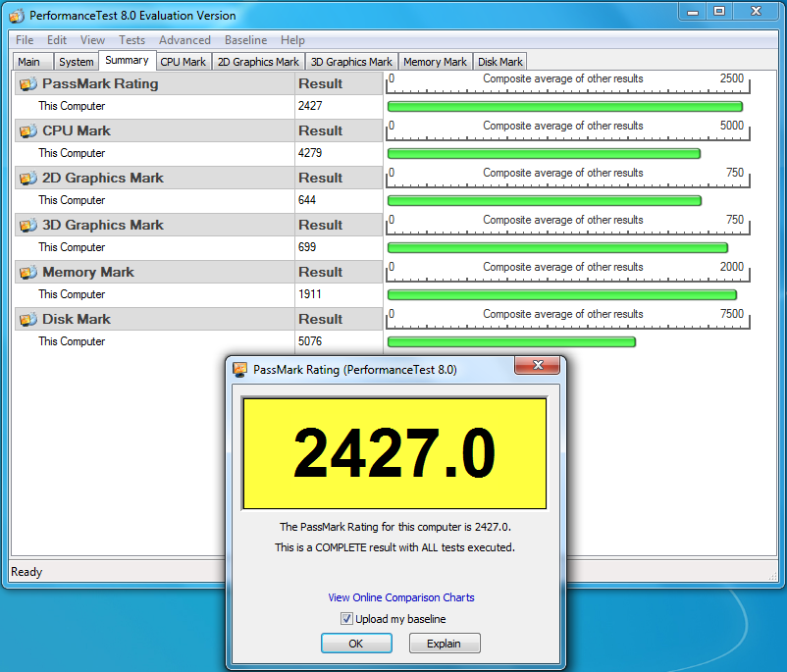Click the 3D Graphics Mark row icon
The width and height of the screenshot is (787, 672).
28,226
